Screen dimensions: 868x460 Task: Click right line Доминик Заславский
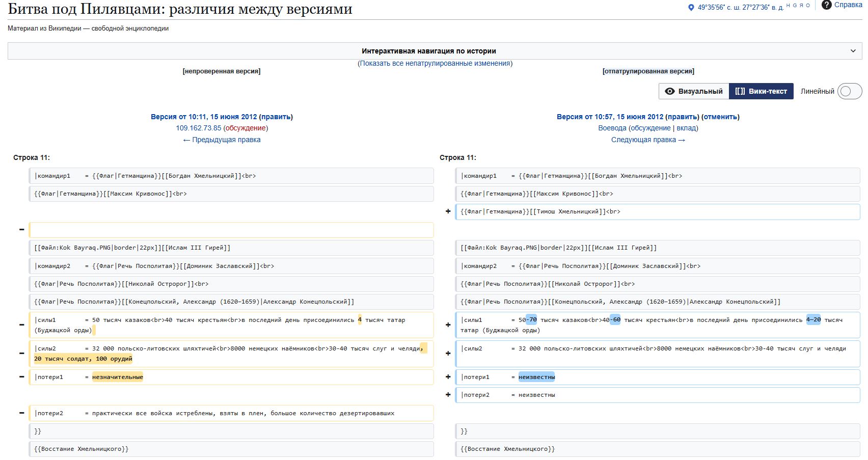[x=658, y=266]
